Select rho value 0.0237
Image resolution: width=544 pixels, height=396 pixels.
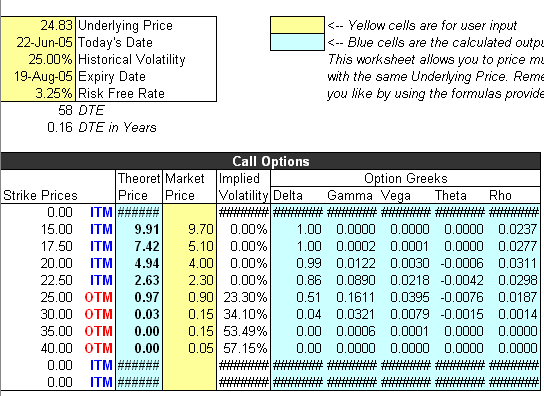tap(518, 229)
